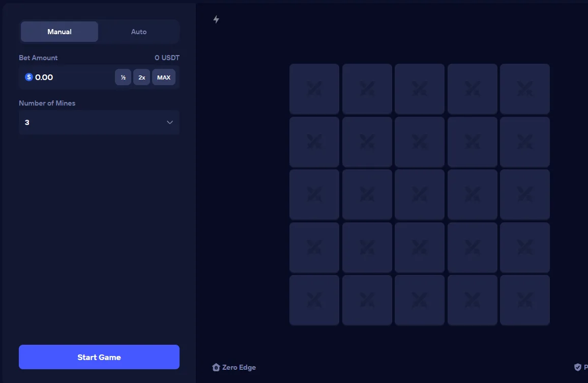Image resolution: width=588 pixels, height=383 pixels.
Task: Click the Start Game button
Action: 99,357
